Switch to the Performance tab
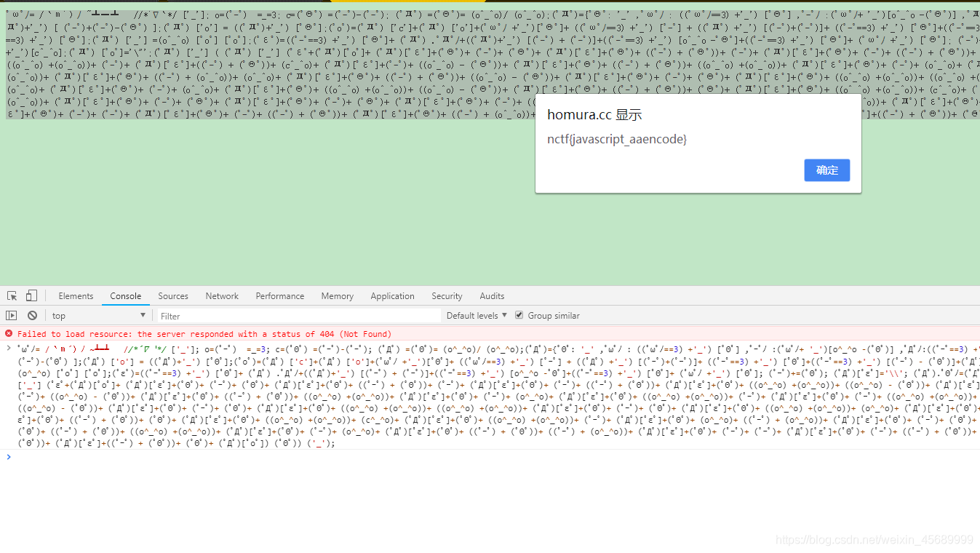The height and width of the screenshot is (553, 980). pos(280,296)
